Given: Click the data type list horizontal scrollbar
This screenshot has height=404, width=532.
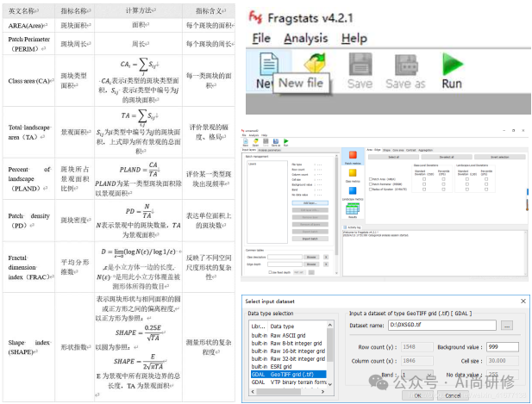Looking at the screenshot, I should tap(279, 391).
